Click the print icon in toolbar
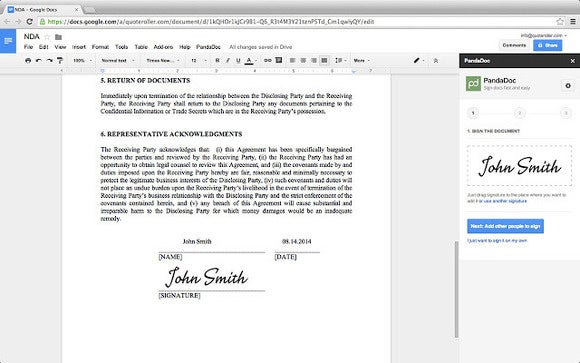Image resolution: width=580 pixels, height=363 pixels. click(28, 60)
